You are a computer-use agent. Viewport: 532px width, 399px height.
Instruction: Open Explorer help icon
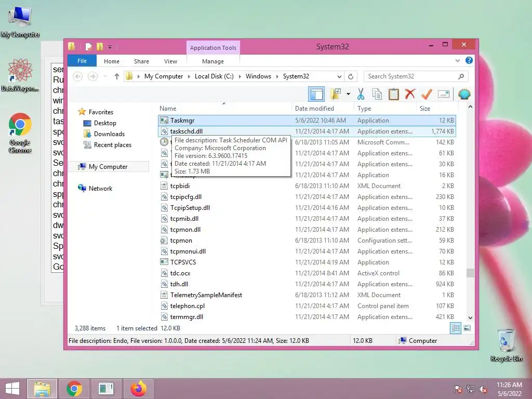469,60
